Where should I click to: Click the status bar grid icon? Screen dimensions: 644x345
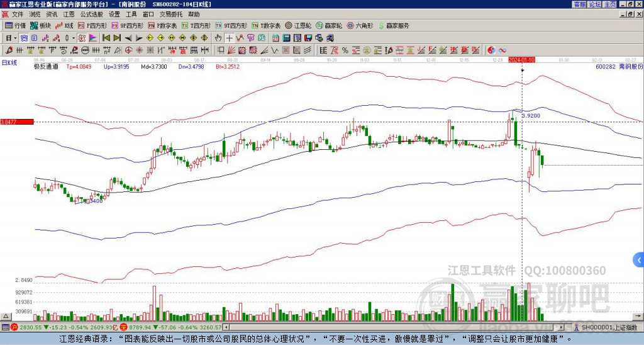point(5,327)
